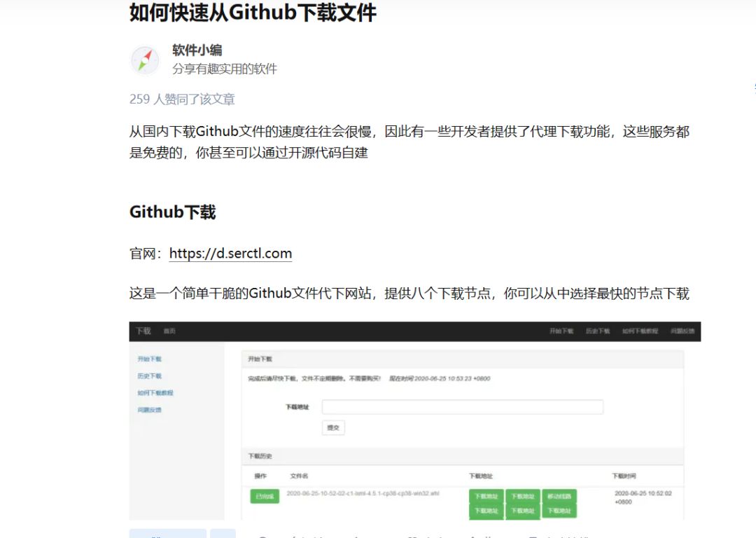This screenshot has width=756, height=538.
Task: Click the 提交 submit button
Action: coord(333,427)
